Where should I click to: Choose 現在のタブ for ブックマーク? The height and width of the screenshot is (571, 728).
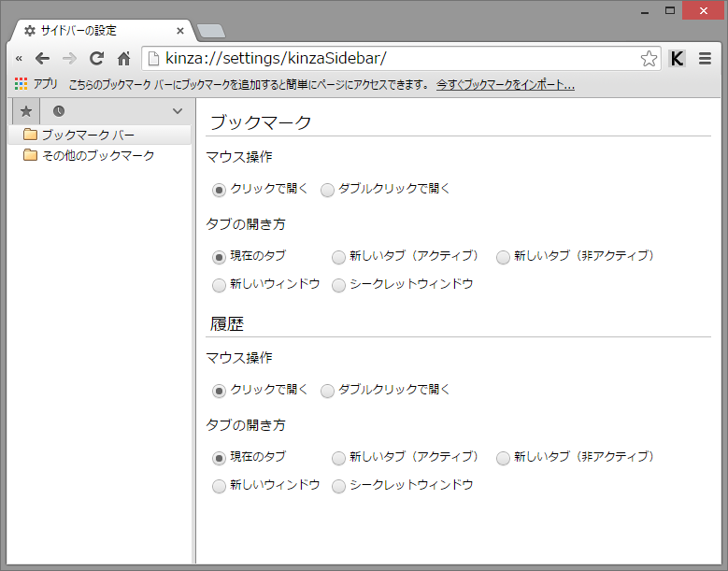[x=219, y=257]
